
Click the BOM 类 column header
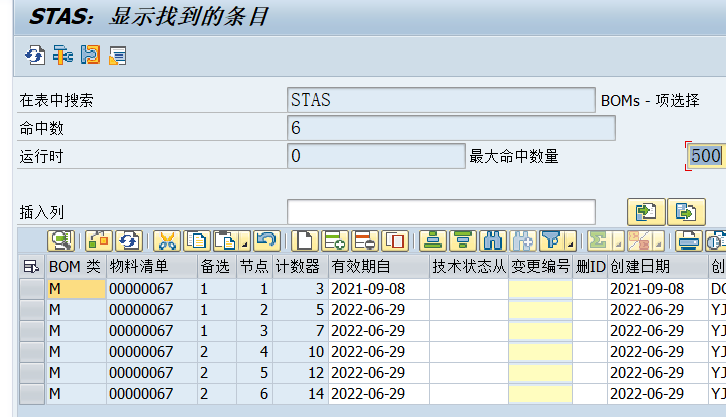click(76, 267)
